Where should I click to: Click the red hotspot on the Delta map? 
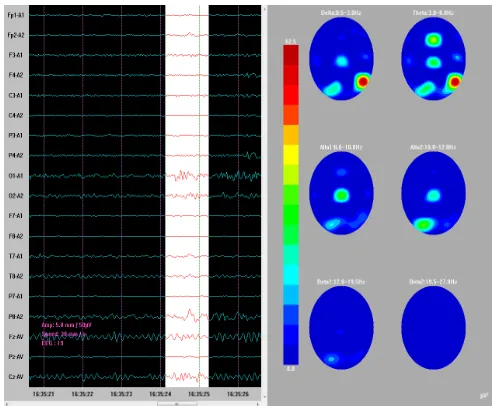click(363, 81)
